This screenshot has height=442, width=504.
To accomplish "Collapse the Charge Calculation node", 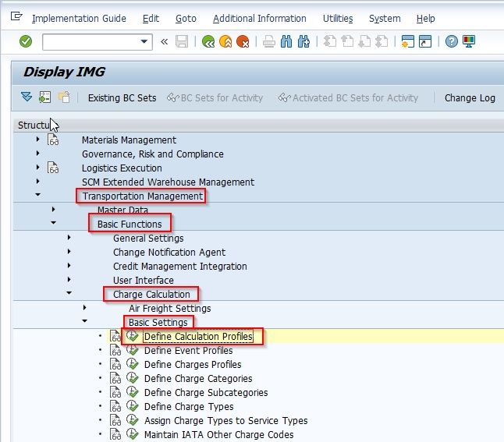I will point(69,293).
